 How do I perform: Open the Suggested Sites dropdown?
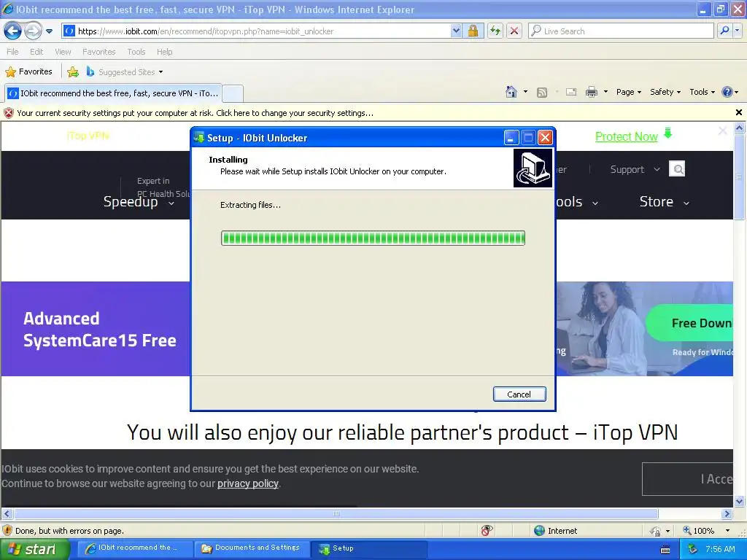(125, 72)
